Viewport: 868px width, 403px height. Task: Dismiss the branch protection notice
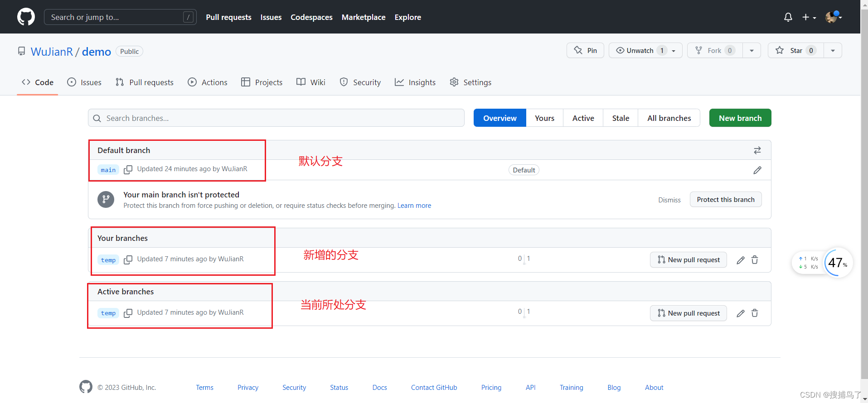coord(669,200)
